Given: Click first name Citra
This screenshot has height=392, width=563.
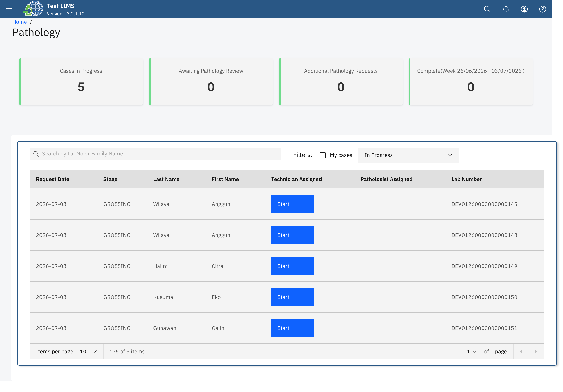Looking at the screenshot, I should (217, 266).
